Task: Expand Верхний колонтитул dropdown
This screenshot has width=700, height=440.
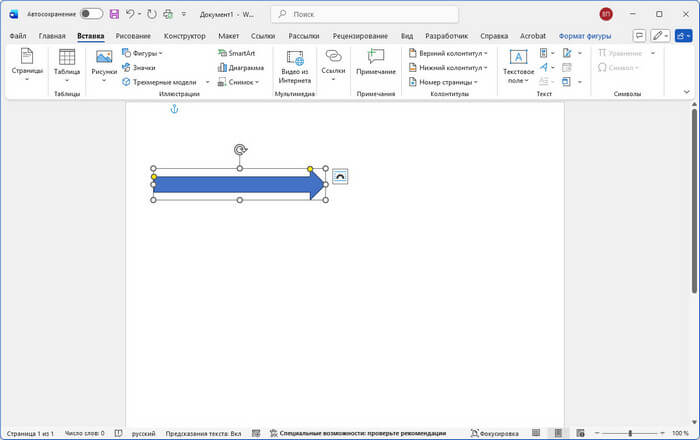Action: click(448, 52)
